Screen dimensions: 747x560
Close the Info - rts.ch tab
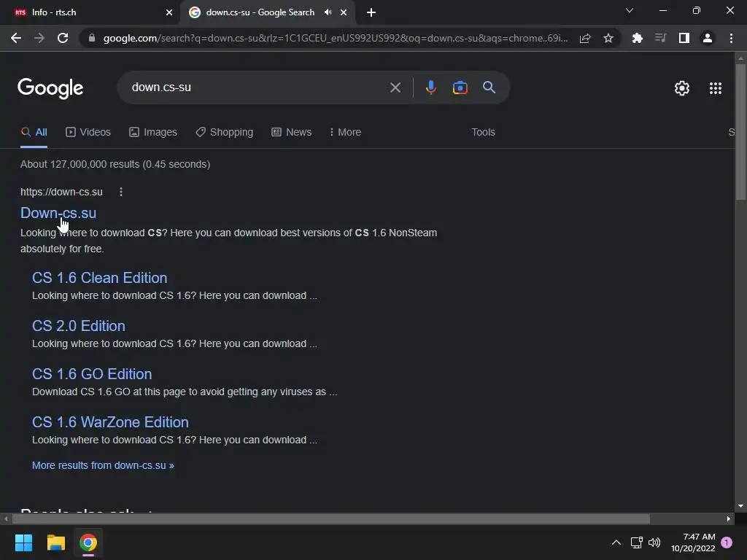pos(169,12)
